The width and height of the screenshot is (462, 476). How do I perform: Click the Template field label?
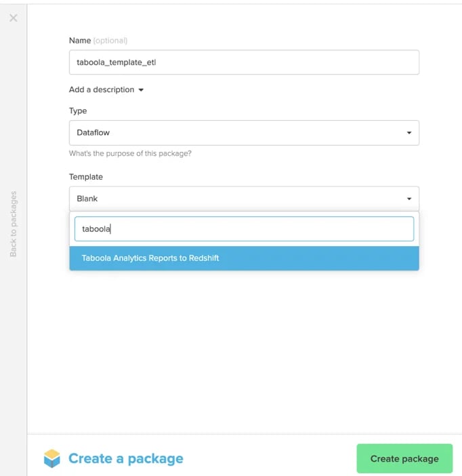pyautogui.click(x=86, y=177)
